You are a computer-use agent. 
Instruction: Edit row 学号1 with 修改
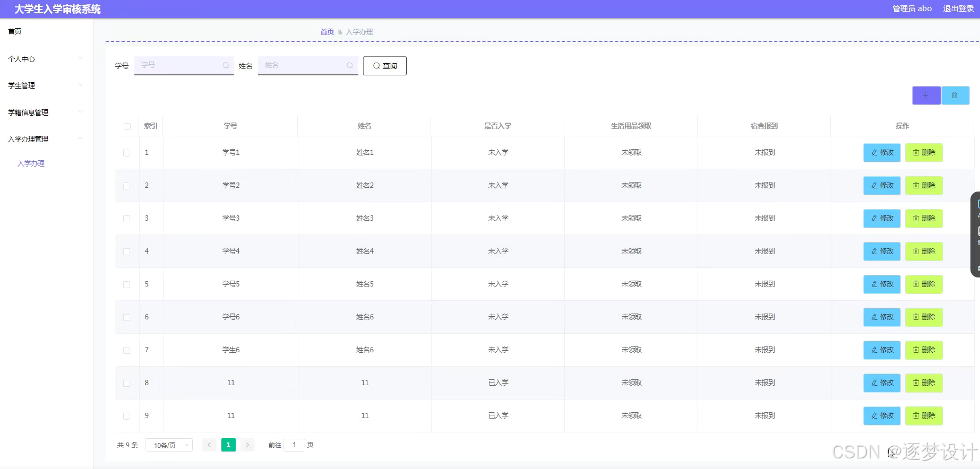[x=882, y=153]
